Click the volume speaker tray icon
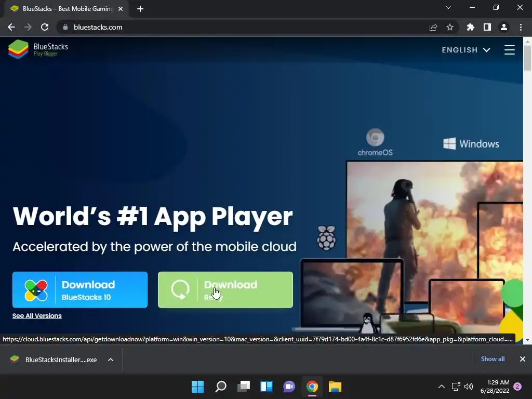Viewport: 532px width, 399px height. [469, 387]
